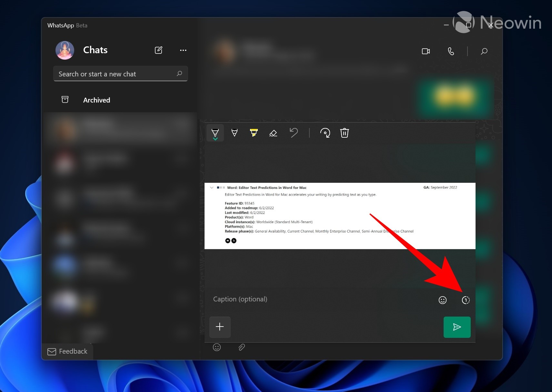Screen dimensions: 552x392
Task: Search within the chat using the header magnifier
Action: (484, 51)
